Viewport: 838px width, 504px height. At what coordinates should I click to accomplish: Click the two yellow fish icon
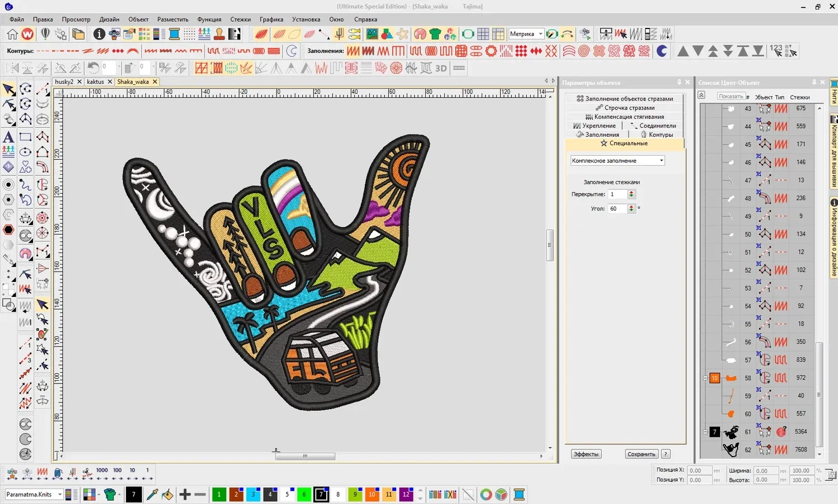[354, 34]
